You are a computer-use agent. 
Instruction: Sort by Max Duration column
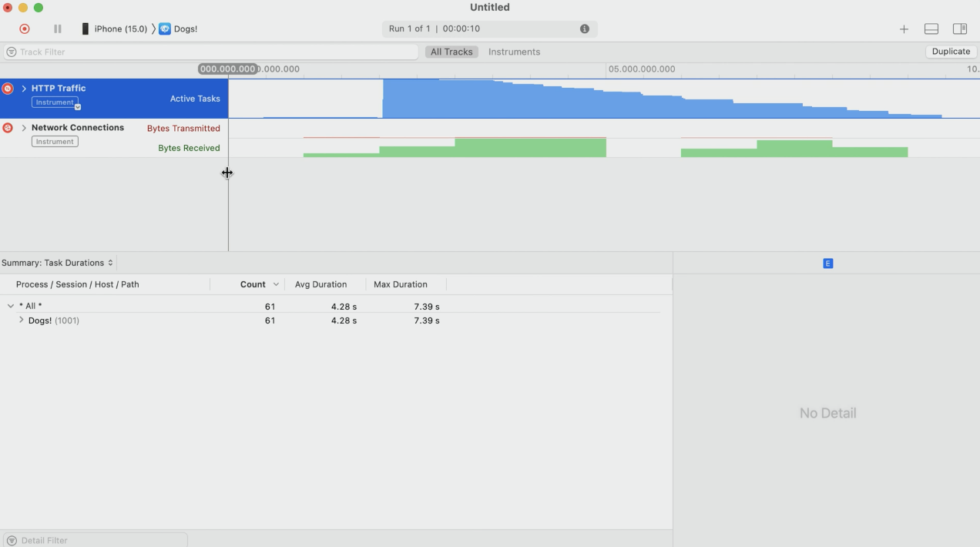click(x=400, y=284)
